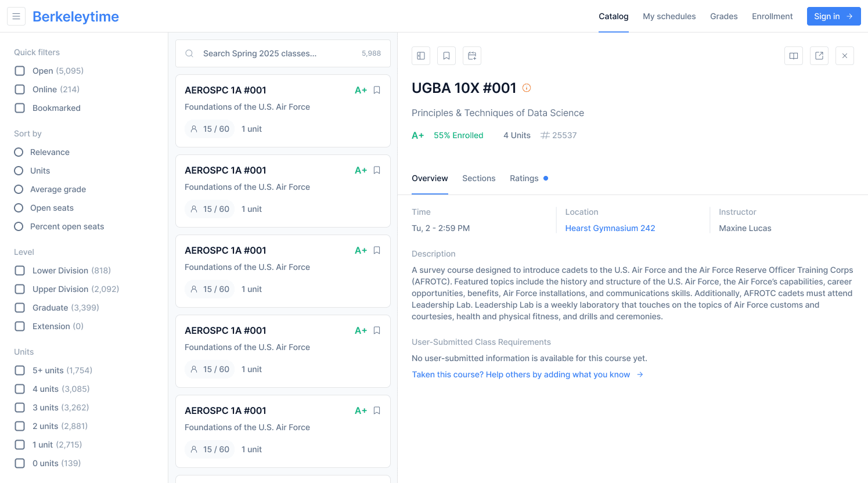Image resolution: width=868 pixels, height=483 pixels.
Task: Open the Hearst Gymnasium 242 location link
Action: point(610,228)
